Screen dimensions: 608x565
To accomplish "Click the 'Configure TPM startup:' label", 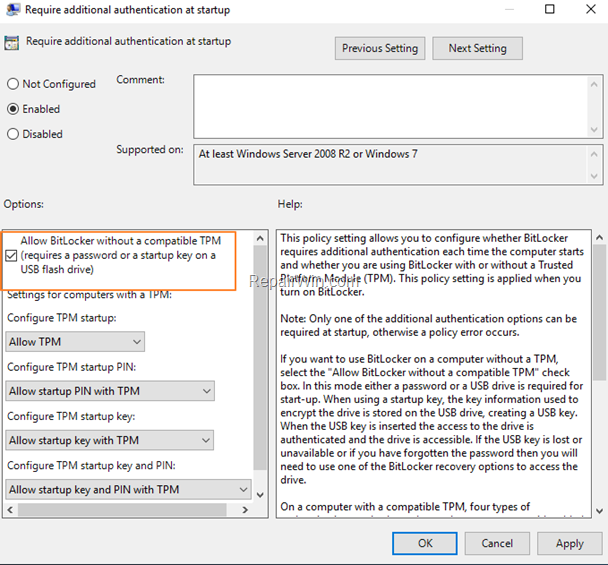I will tap(62, 318).
